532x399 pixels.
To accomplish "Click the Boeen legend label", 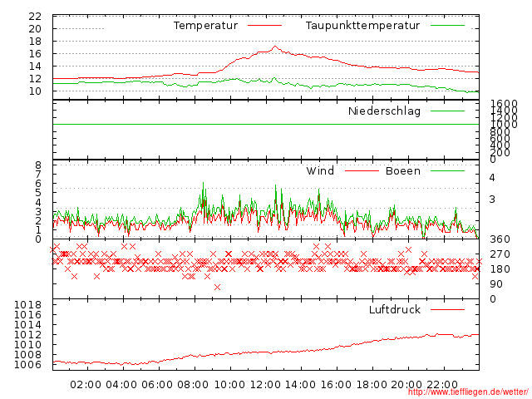I will (x=403, y=170).
